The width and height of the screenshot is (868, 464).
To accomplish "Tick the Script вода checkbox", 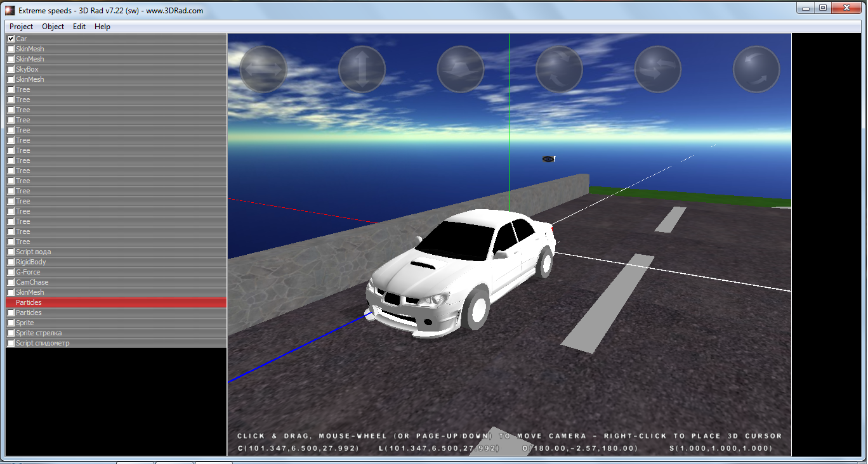I will coord(11,252).
